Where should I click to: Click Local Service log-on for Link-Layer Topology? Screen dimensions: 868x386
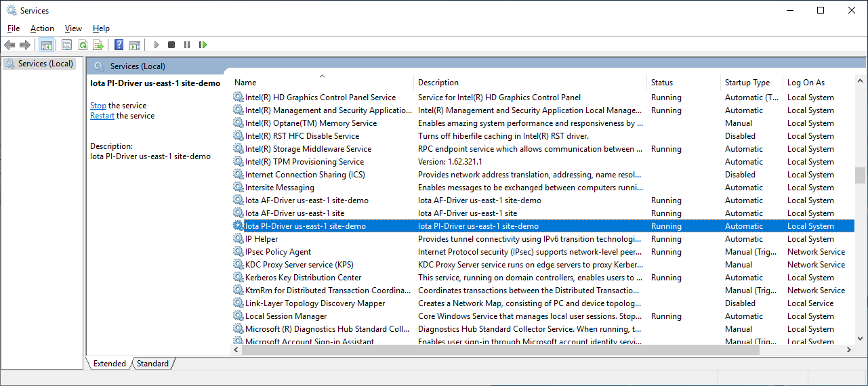pos(810,303)
